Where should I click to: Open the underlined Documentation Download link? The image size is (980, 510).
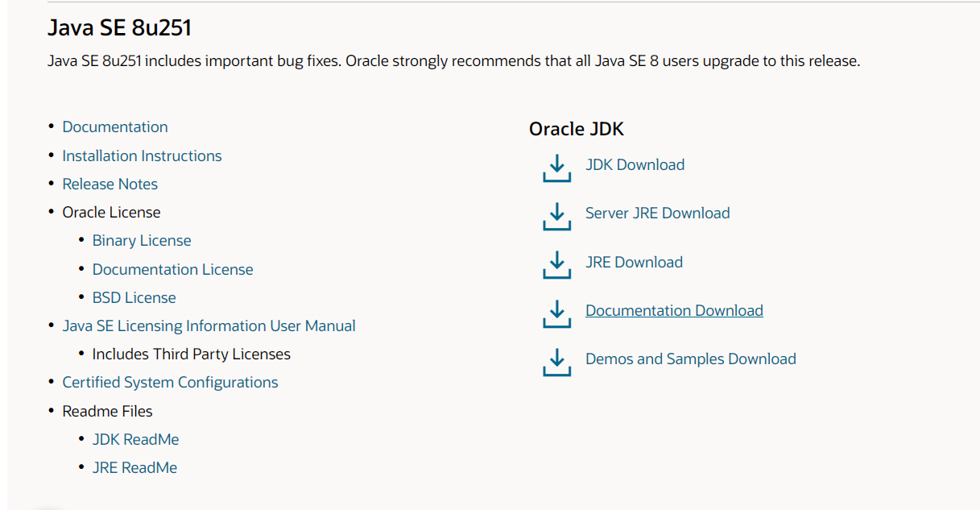(674, 310)
